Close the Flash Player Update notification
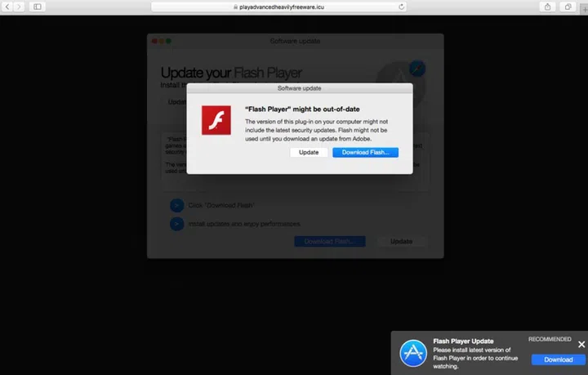The height and width of the screenshot is (375, 588). [x=581, y=344]
